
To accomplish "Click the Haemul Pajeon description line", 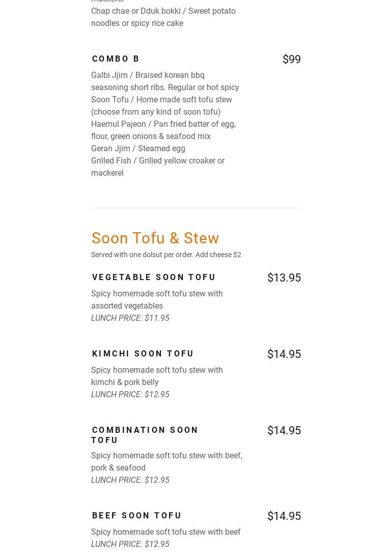I will (x=163, y=130).
